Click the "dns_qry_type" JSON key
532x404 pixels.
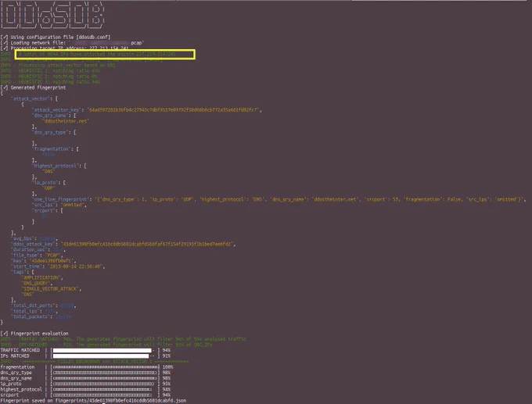click(x=51, y=132)
